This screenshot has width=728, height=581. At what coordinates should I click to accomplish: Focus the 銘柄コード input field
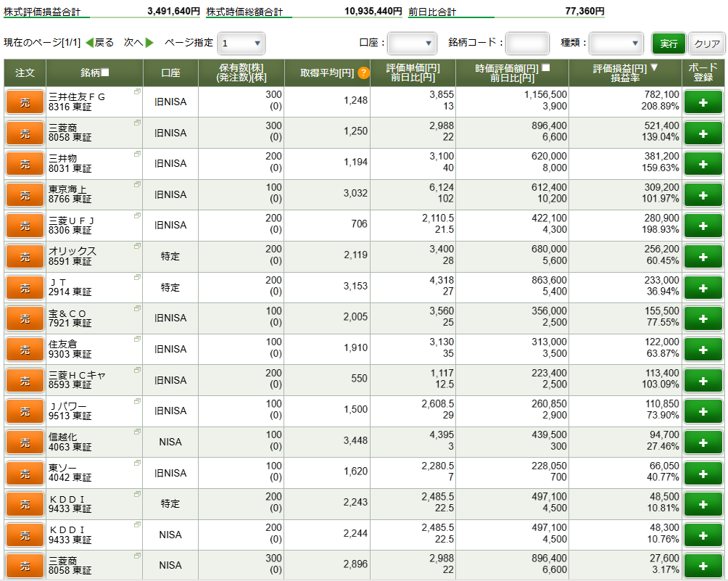coord(527,44)
